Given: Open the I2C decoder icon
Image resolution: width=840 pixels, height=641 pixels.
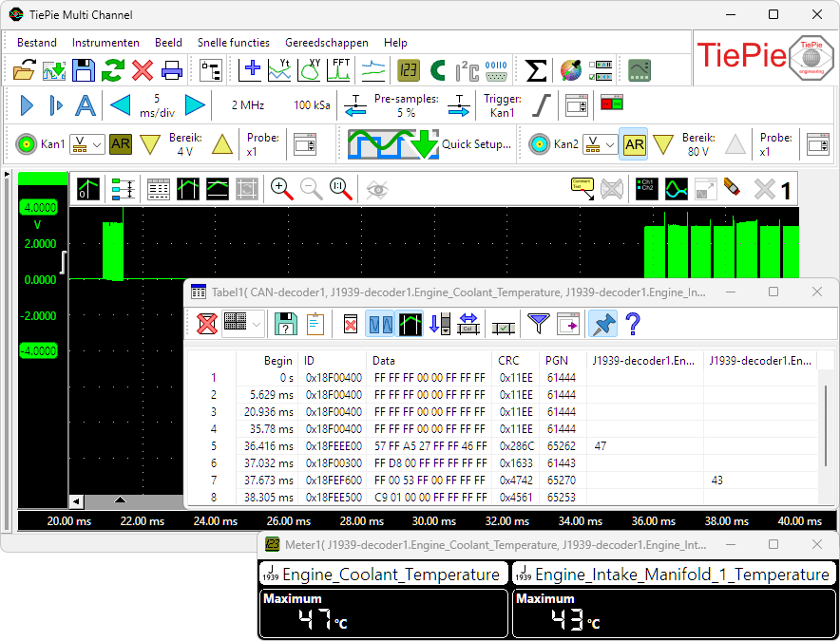Looking at the screenshot, I should (x=468, y=70).
